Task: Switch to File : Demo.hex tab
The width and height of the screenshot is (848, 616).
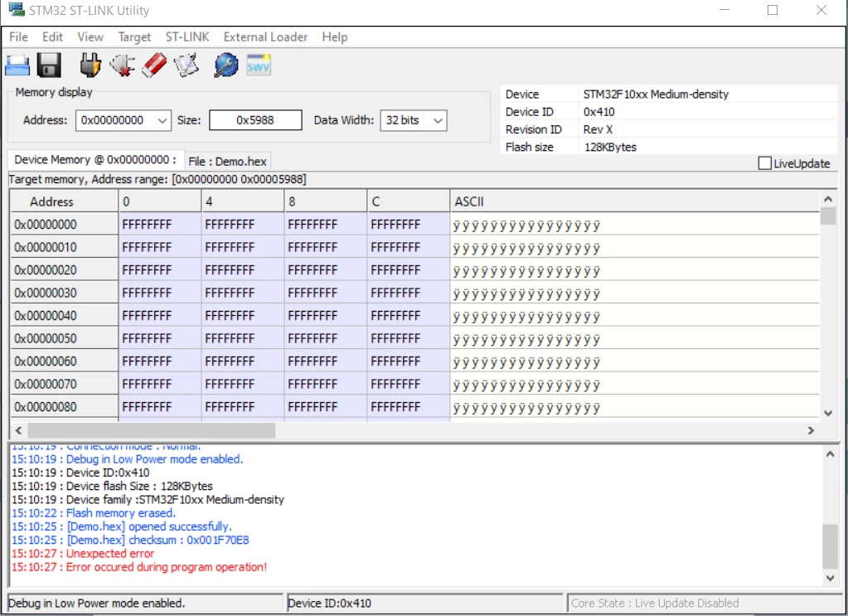Action: click(x=228, y=161)
